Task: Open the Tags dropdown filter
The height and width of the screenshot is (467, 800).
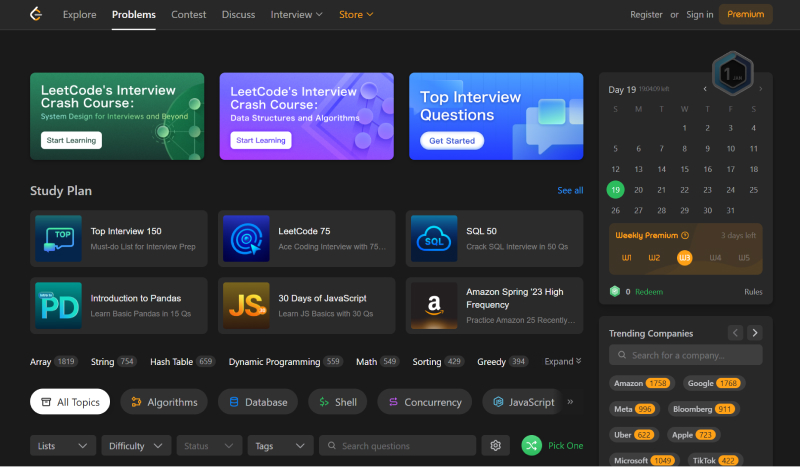Action: click(x=280, y=446)
